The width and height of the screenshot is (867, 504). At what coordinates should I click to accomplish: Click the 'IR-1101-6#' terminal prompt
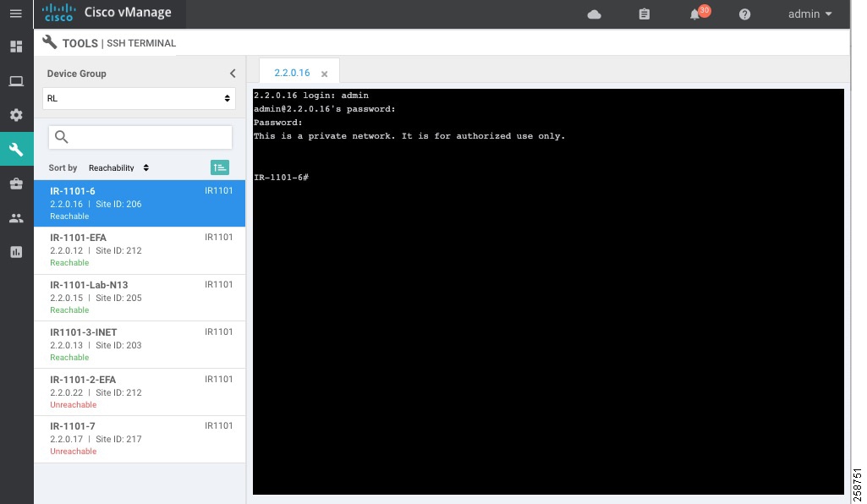(x=281, y=178)
